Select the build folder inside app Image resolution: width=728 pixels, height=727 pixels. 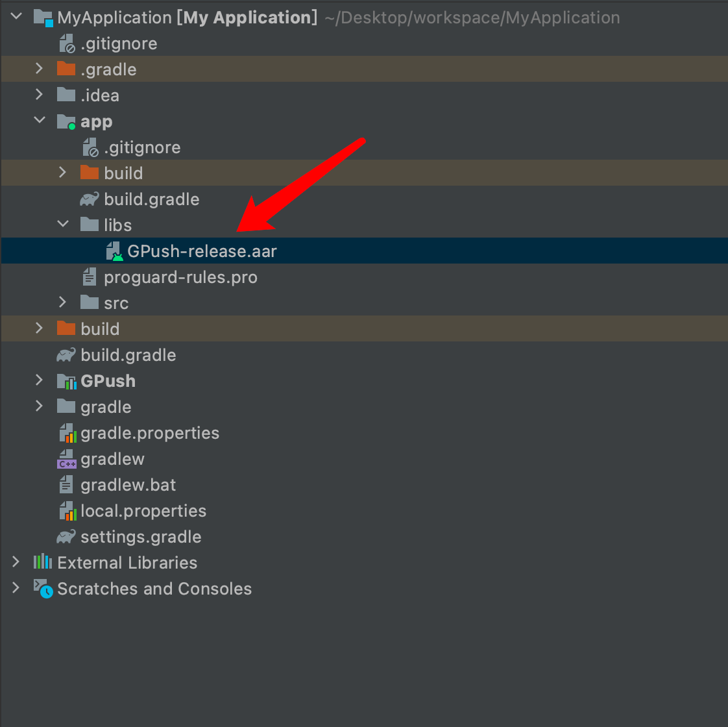[123, 173]
